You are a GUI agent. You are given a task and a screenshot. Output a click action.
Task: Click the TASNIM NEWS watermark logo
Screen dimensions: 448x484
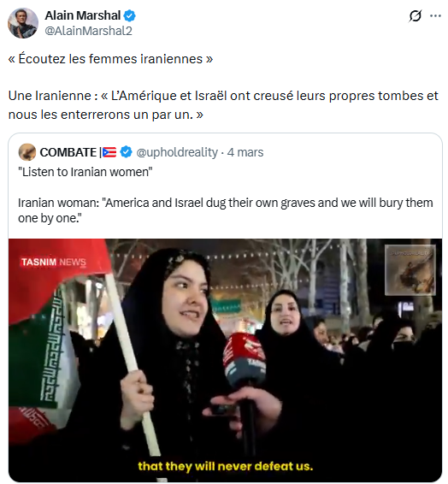[53, 262]
